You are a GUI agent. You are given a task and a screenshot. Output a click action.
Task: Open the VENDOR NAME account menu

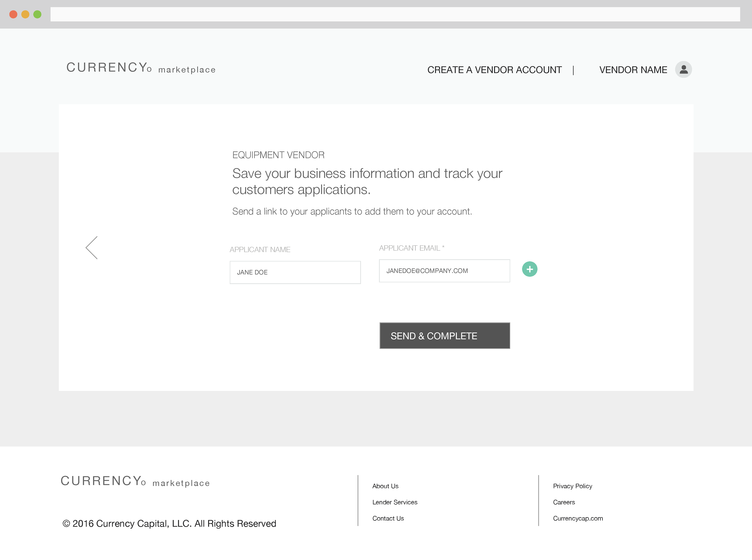(633, 70)
